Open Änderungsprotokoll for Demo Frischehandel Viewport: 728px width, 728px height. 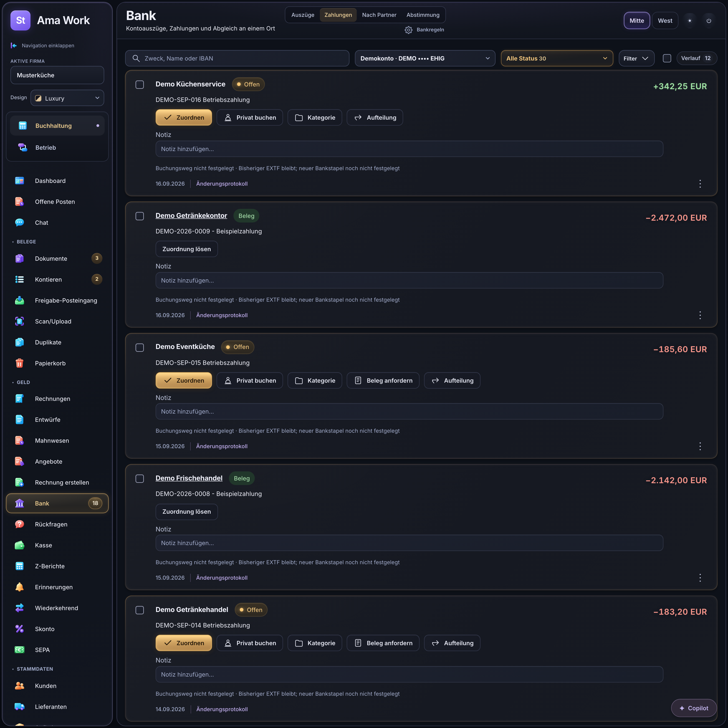point(222,578)
